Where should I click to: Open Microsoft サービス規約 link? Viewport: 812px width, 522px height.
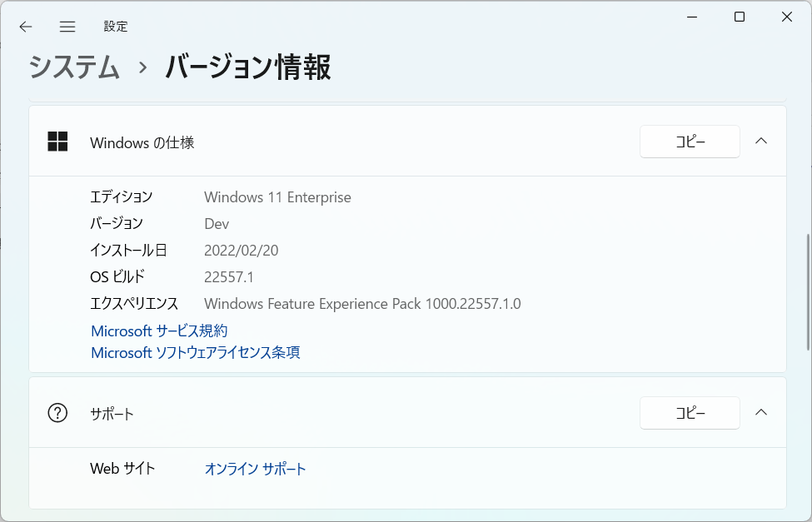tap(159, 331)
